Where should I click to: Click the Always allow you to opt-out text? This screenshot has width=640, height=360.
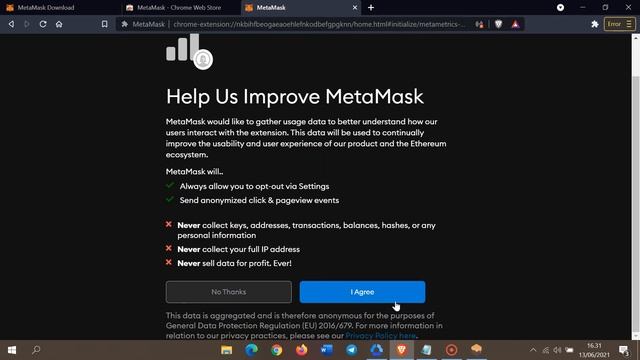[x=254, y=186]
